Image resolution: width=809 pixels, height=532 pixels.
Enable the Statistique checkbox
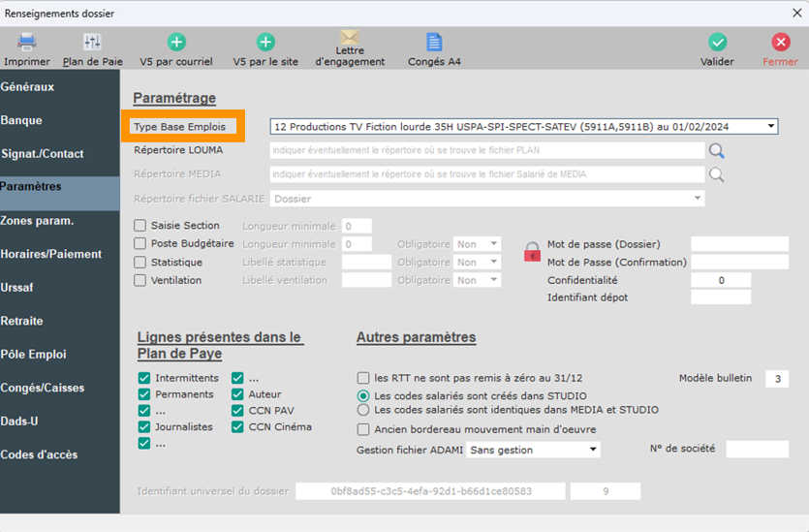[x=140, y=263]
